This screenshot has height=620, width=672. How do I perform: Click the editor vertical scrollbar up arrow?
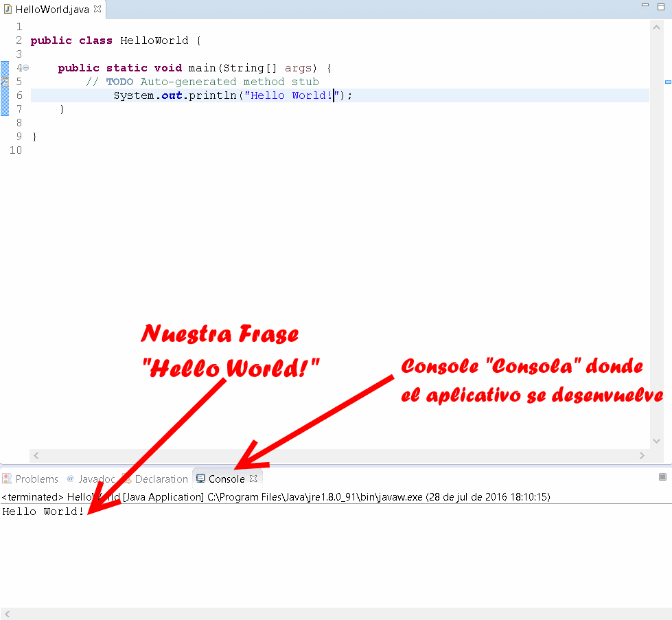(x=656, y=27)
